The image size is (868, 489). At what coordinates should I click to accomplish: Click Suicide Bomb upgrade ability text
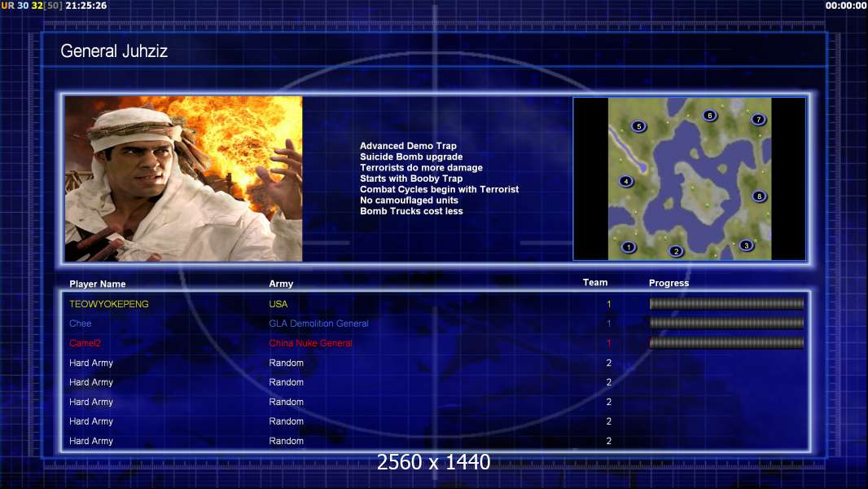tap(411, 156)
